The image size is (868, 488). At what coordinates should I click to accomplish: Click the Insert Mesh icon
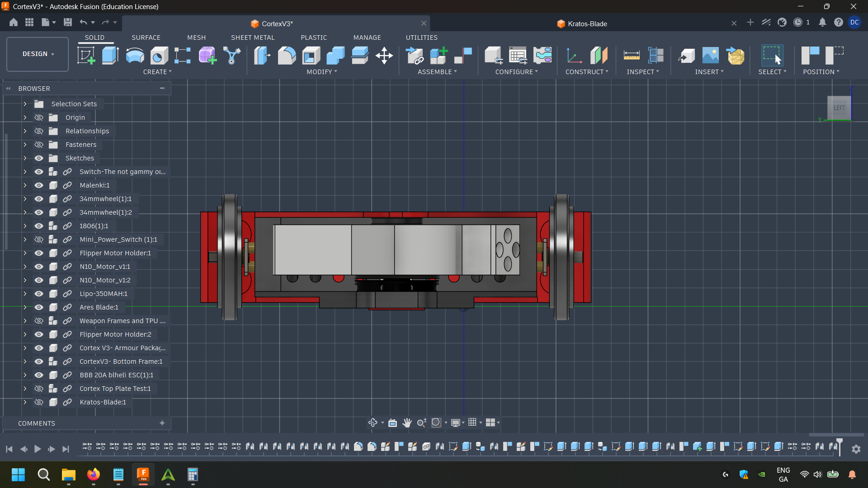[735, 56]
